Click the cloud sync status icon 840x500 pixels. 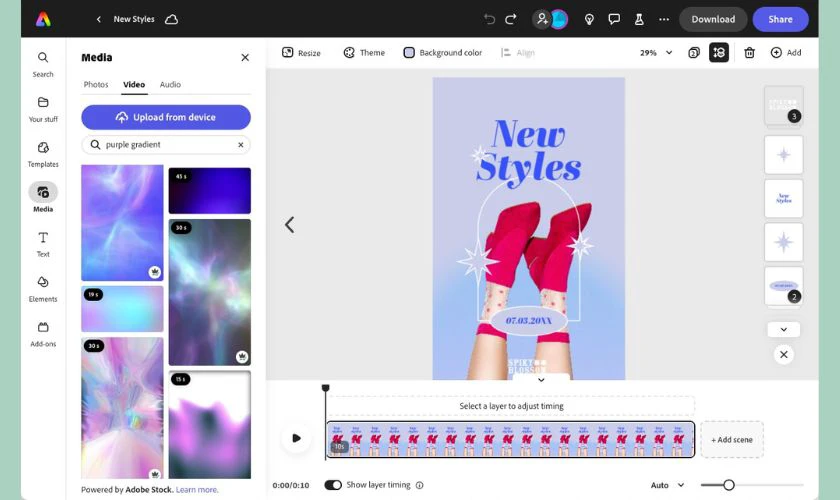pyautogui.click(x=171, y=19)
